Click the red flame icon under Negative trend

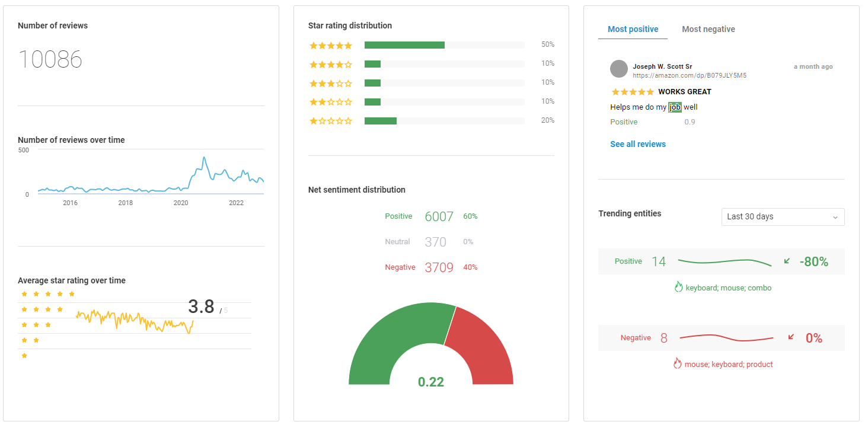coord(678,364)
